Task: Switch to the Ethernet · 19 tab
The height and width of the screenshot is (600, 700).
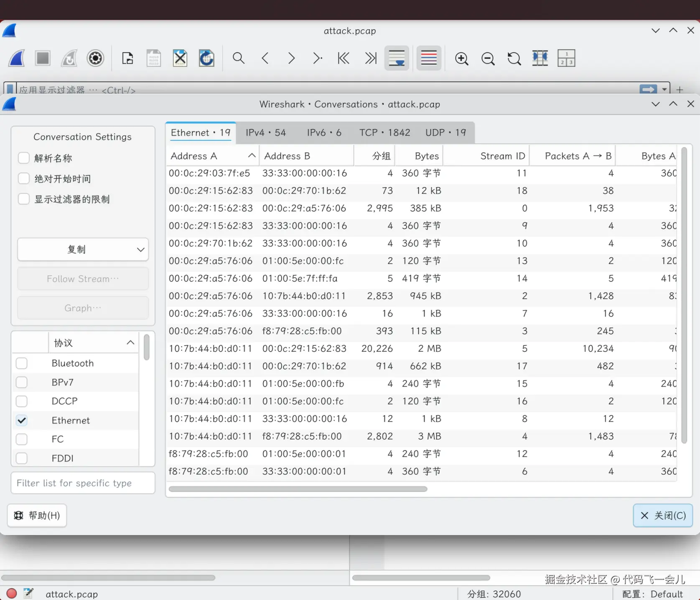Action: click(201, 132)
